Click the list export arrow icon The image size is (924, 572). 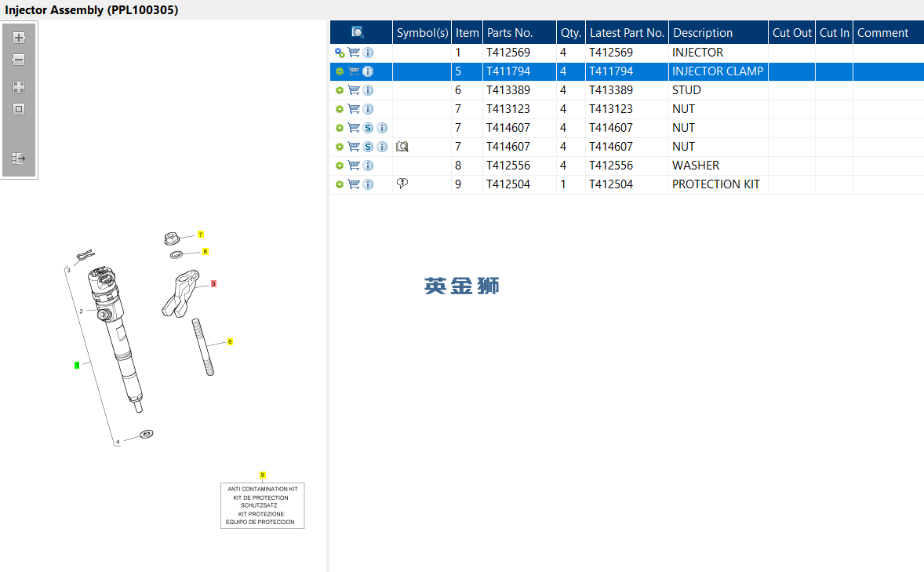[19, 158]
